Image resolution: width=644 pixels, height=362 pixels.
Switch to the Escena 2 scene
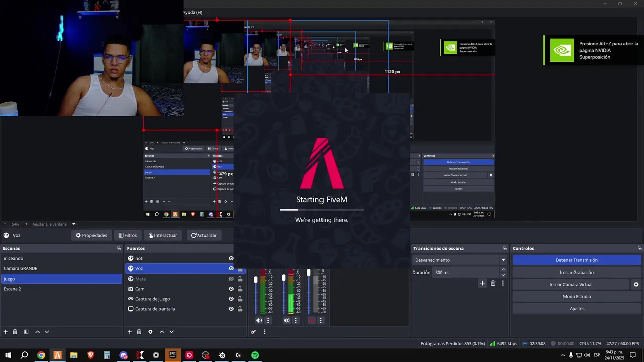click(61, 289)
